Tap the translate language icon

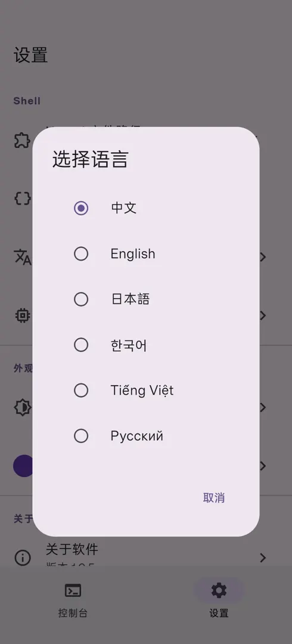[23, 257]
